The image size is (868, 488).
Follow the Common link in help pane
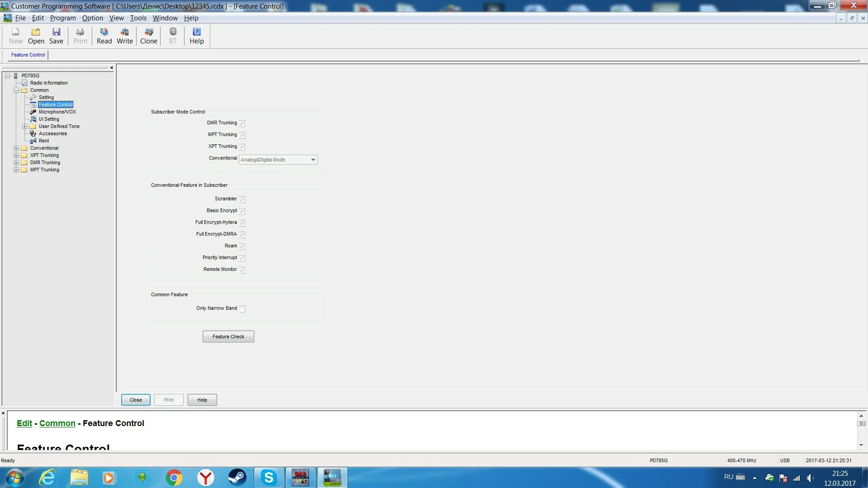pos(57,423)
